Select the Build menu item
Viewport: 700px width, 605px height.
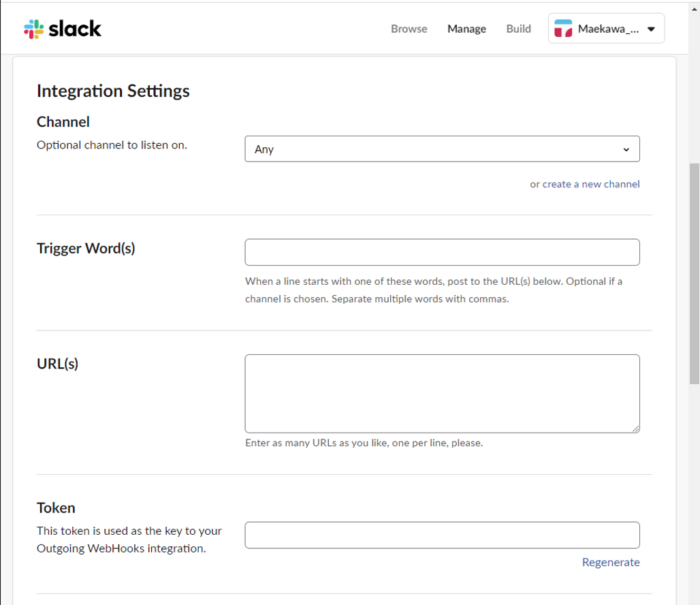(518, 29)
